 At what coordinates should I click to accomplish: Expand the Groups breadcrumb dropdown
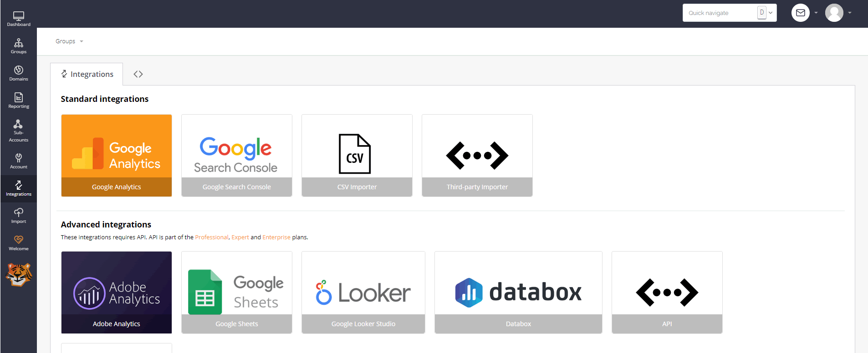coord(69,41)
